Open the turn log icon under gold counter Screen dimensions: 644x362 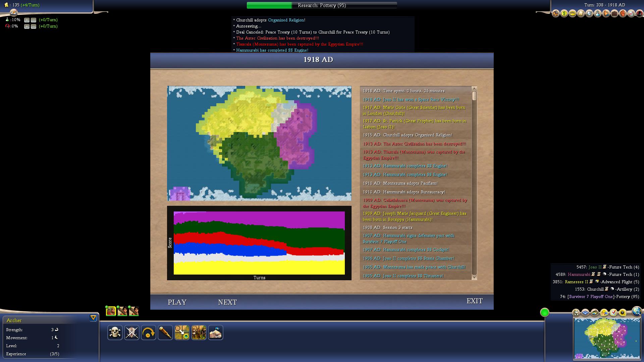click(13, 13)
